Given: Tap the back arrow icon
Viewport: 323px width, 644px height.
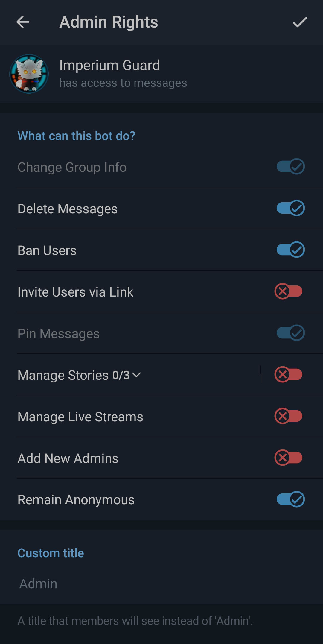Looking at the screenshot, I should 23,22.
